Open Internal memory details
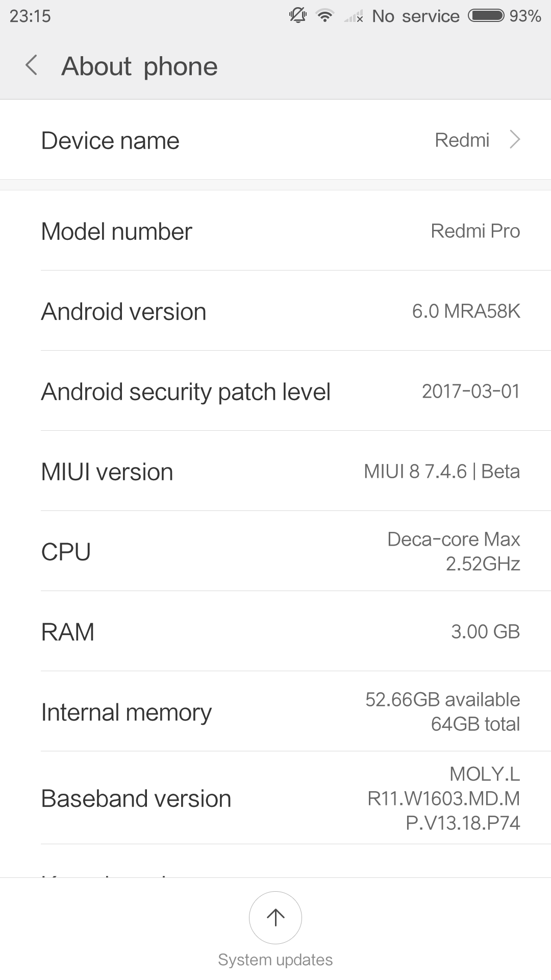 click(275, 712)
